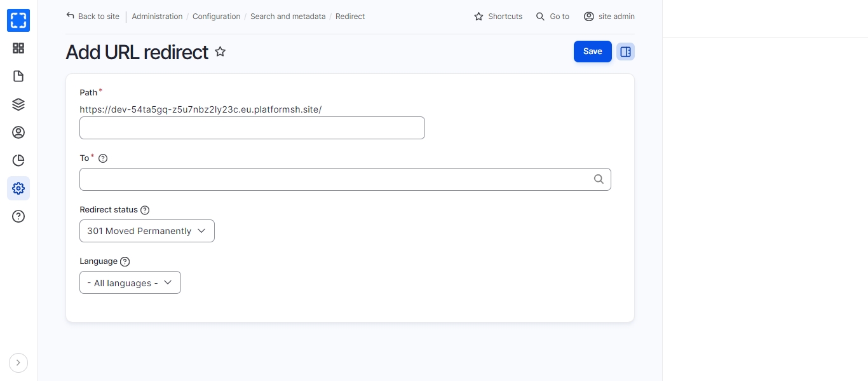This screenshot has width=868, height=381.
Task: Open the Dashboard grid icon in sidebar
Action: pos(18,48)
